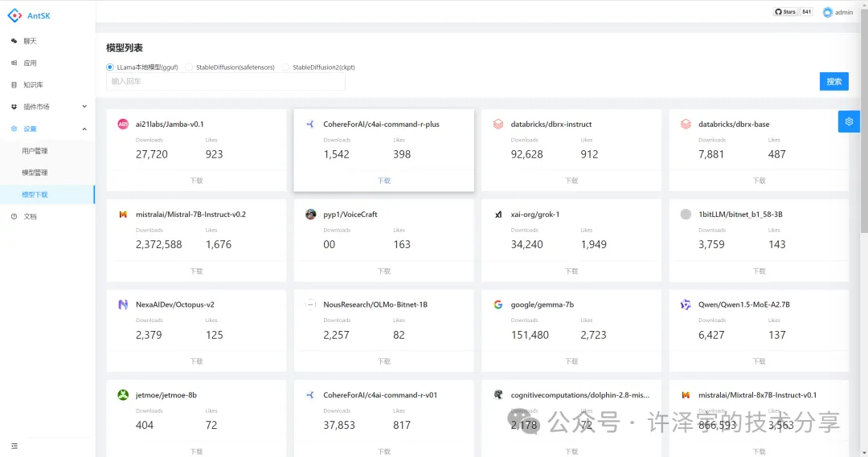Click the documentation question mark icon
Image resolution: width=868 pixels, height=457 pixels.
click(x=14, y=216)
